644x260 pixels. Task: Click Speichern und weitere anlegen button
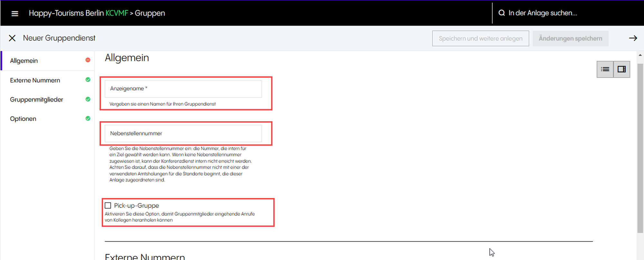click(480, 39)
